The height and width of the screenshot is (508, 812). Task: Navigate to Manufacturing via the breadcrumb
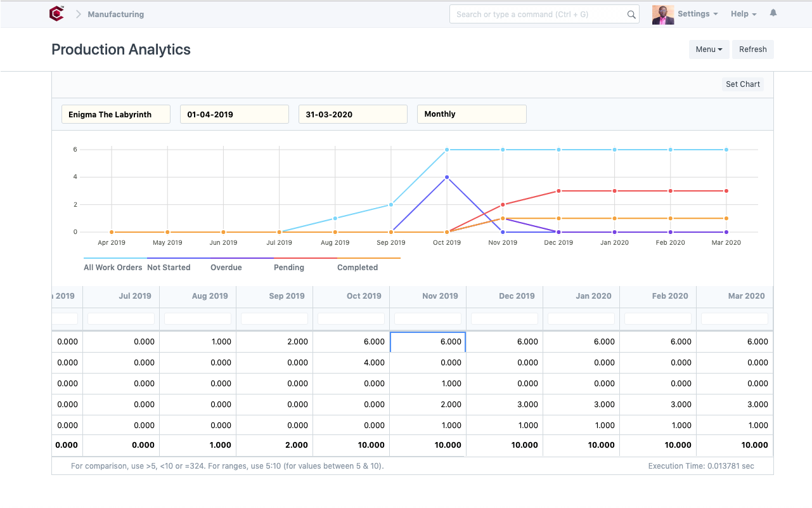pyautogui.click(x=115, y=13)
